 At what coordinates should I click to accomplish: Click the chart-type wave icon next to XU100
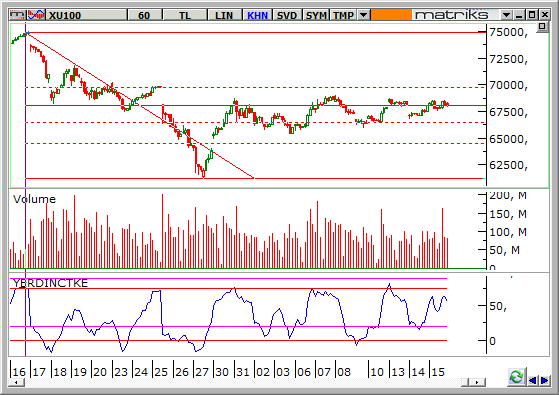36,15
